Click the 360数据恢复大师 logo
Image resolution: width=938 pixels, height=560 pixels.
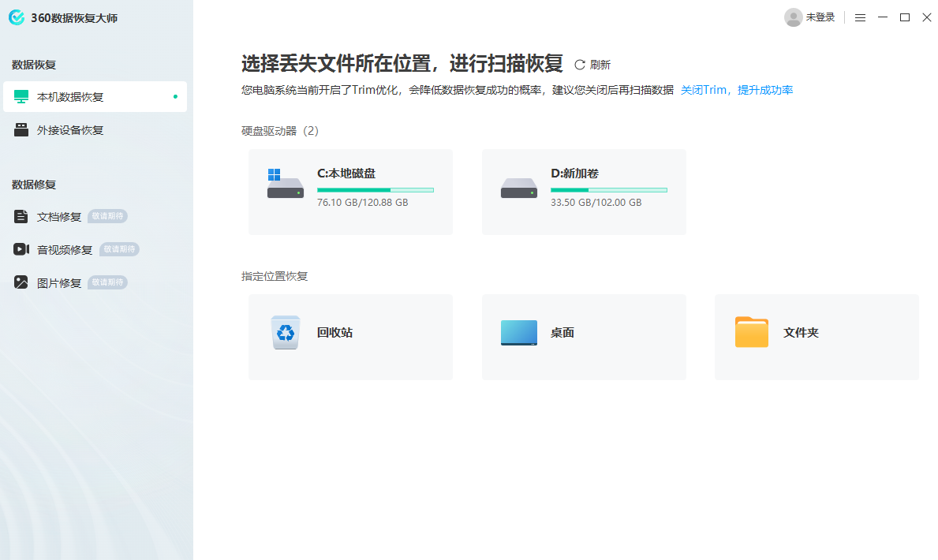[63, 17]
